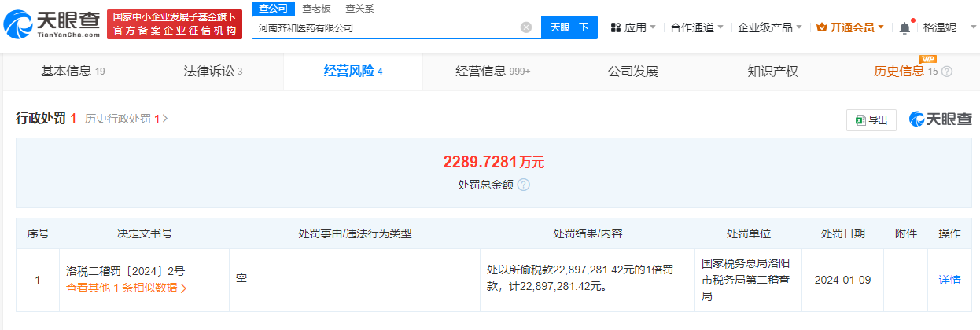Click the TianYanCha logo at top left
Image resolution: width=980 pixels, height=330 pixels.
point(51,24)
